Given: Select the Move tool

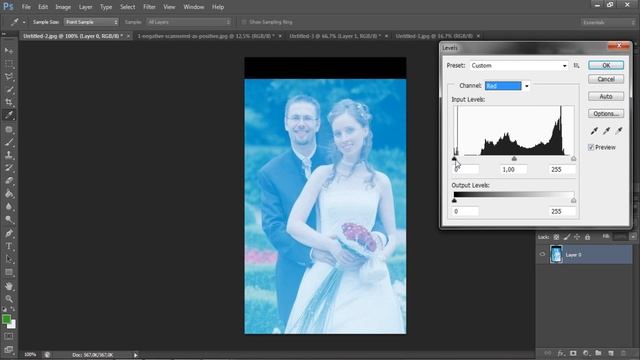Looking at the screenshot, I should [x=9, y=51].
